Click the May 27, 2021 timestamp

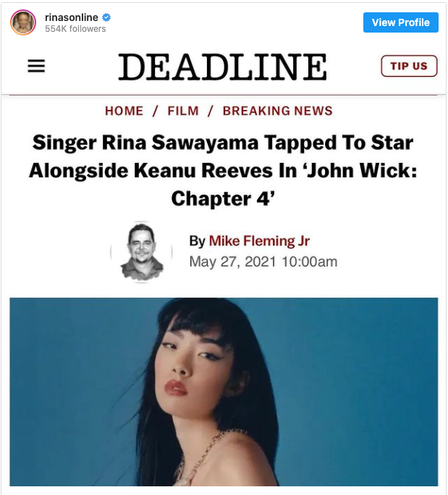click(x=263, y=262)
